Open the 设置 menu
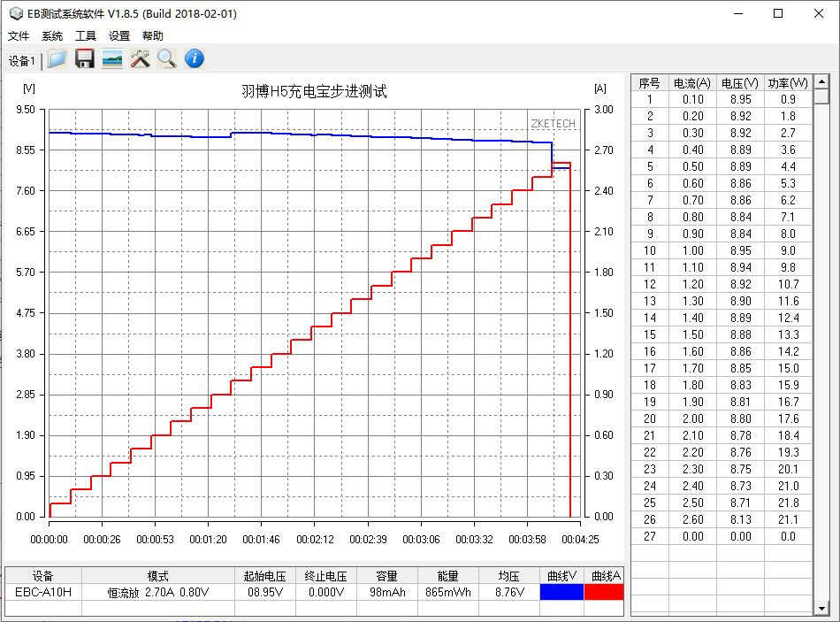This screenshot has width=840, height=622. [119, 36]
